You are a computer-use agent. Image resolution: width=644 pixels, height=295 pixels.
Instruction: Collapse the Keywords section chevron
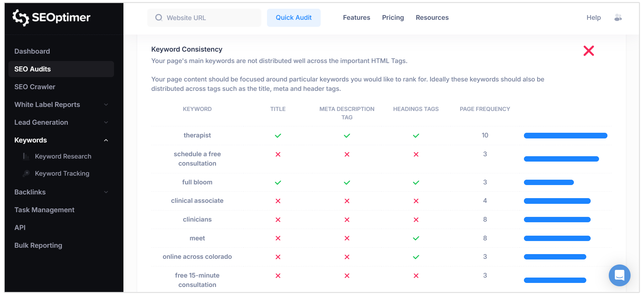106,140
